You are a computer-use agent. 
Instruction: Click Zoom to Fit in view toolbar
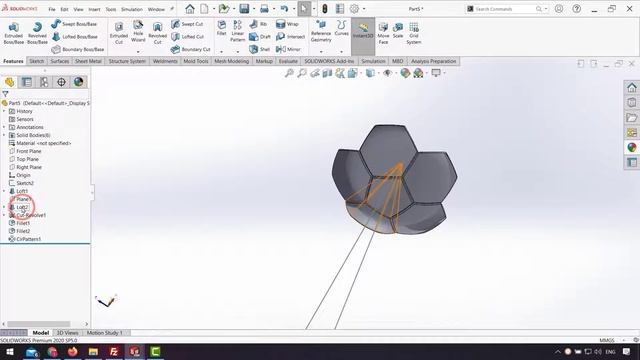(x=289, y=73)
